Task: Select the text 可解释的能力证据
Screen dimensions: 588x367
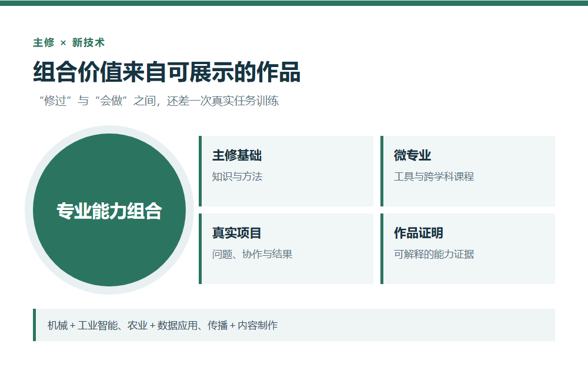Action: coord(434,254)
